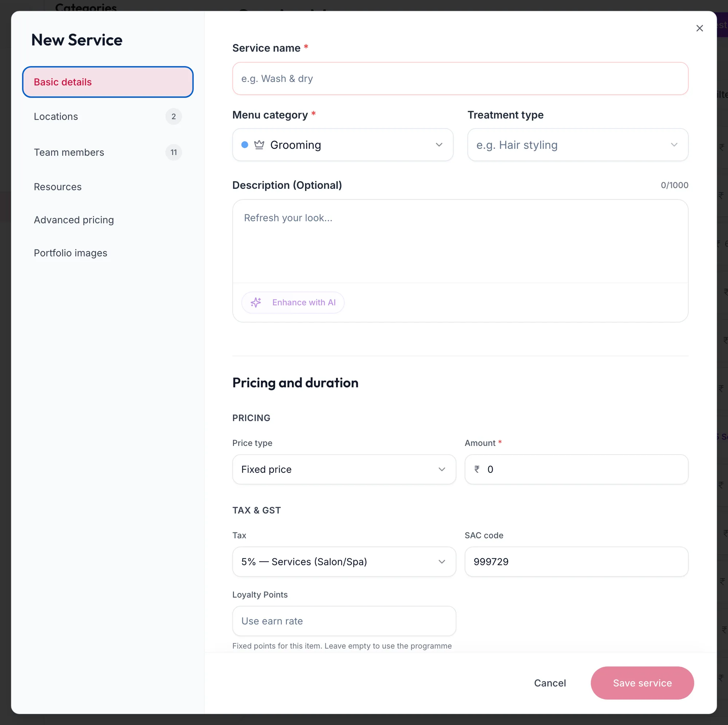Click the crown icon beside Grooming
This screenshot has height=725, width=728.
pyautogui.click(x=259, y=145)
